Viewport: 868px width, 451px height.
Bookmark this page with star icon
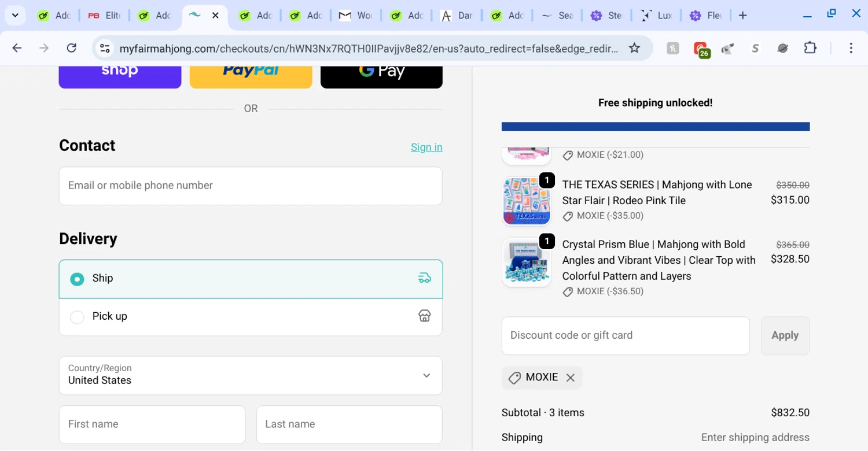click(635, 48)
